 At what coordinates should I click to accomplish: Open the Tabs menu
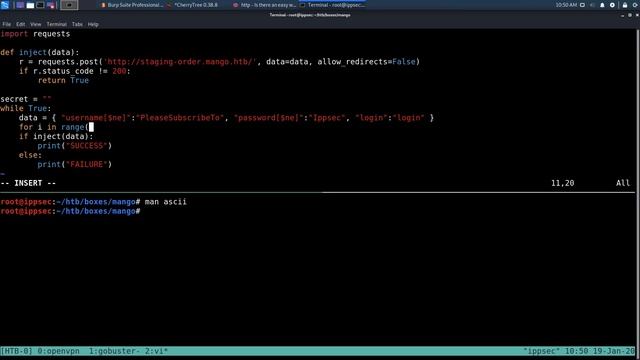[77, 24]
